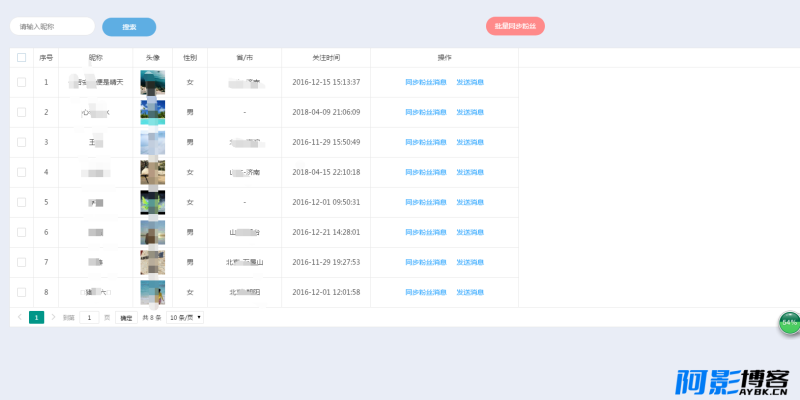Click the date 2016-12-15 15:13:37 cell
This screenshot has height=400, width=800.
(x=326, y=82)
